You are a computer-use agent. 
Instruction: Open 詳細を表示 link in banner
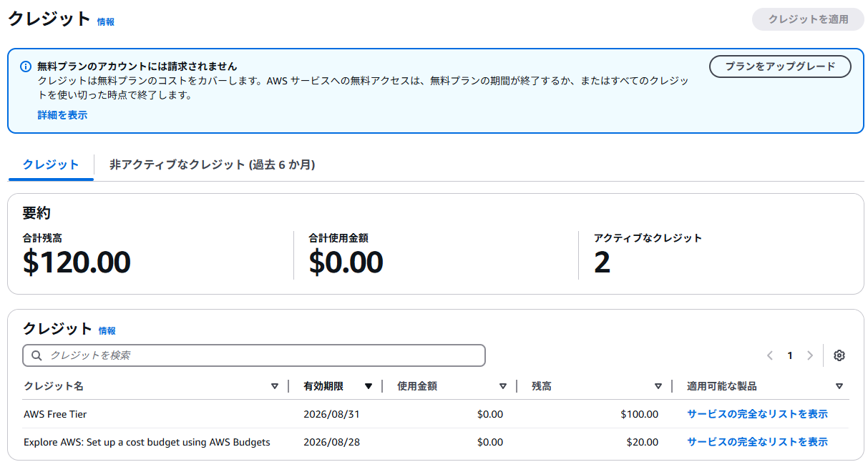[x=62, y=114]
